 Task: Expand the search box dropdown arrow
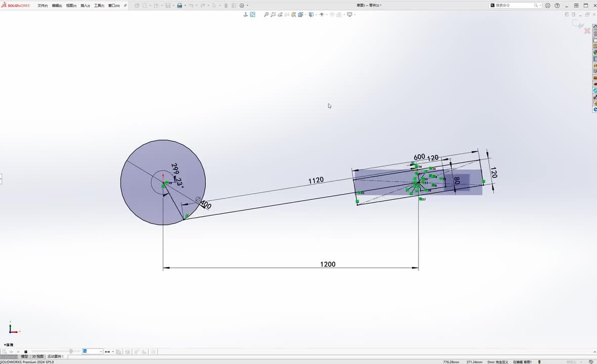click(x=540, y=6)
